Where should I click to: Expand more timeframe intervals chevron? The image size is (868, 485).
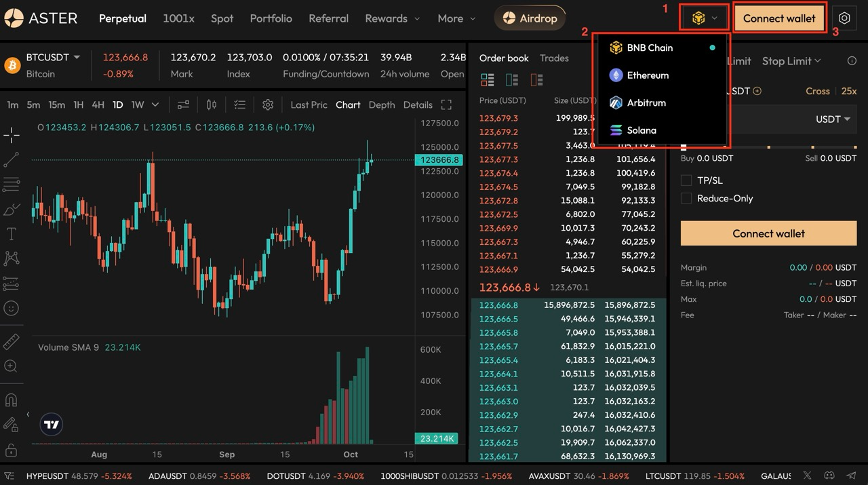click(x=155, y=104)
